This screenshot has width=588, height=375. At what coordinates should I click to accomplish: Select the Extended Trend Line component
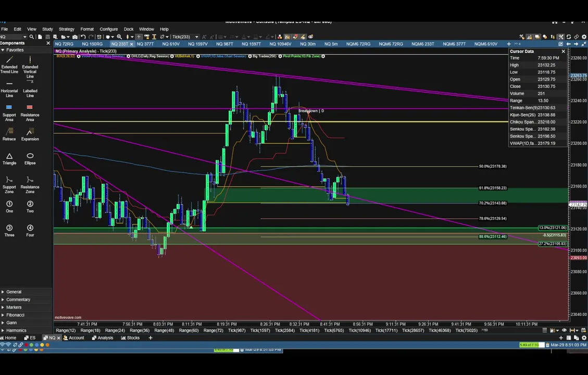click(x=9, y=65)
